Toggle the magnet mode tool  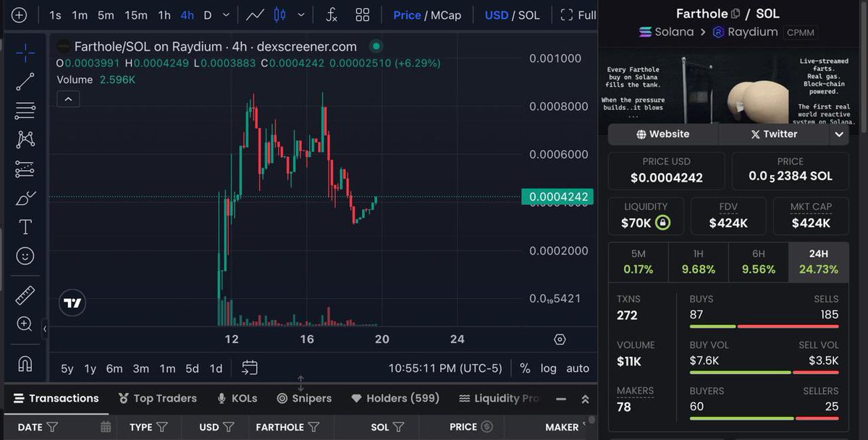click(25, 363)
